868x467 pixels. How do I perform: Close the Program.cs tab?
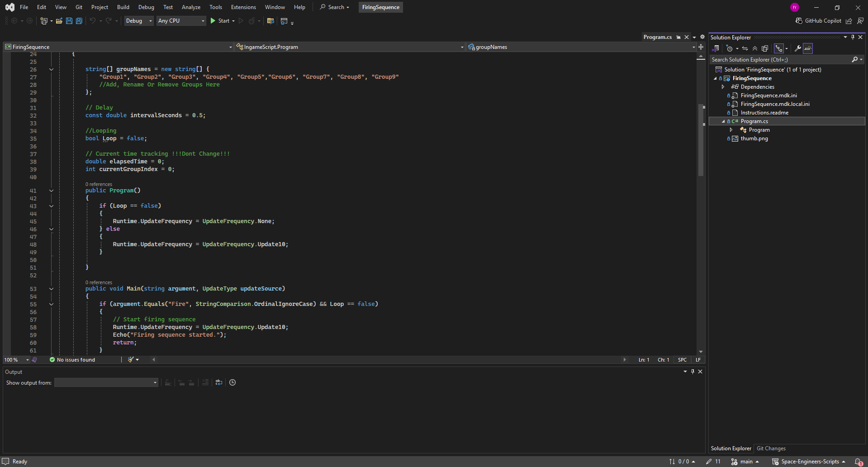[687, 37]
